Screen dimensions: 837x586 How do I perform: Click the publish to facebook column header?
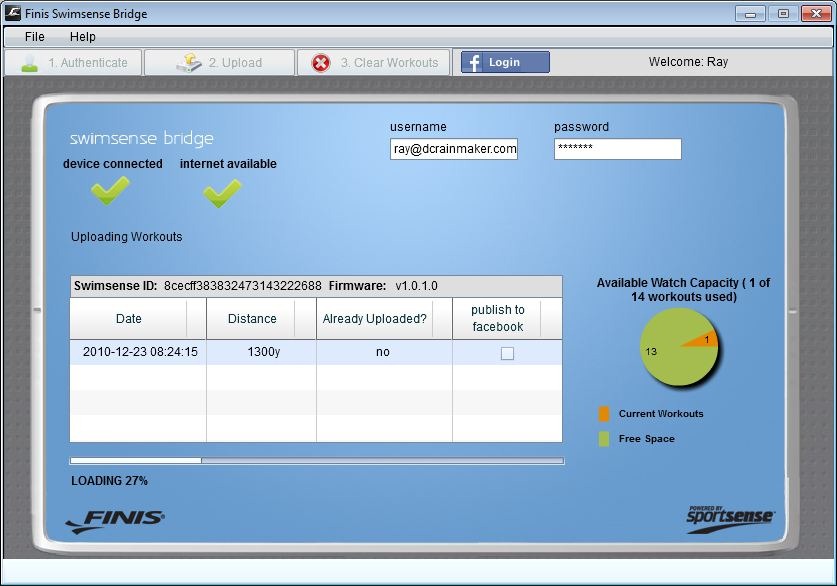coord(507,319)
